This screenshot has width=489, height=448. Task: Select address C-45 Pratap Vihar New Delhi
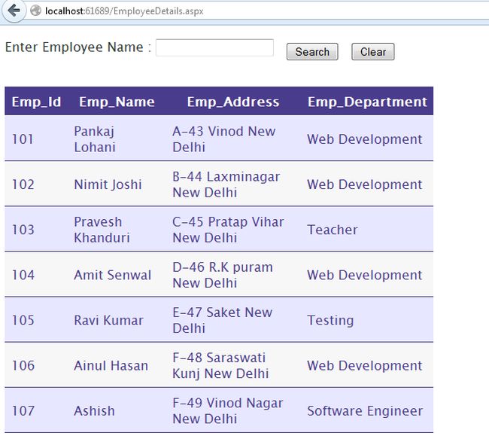click(228, 230)
